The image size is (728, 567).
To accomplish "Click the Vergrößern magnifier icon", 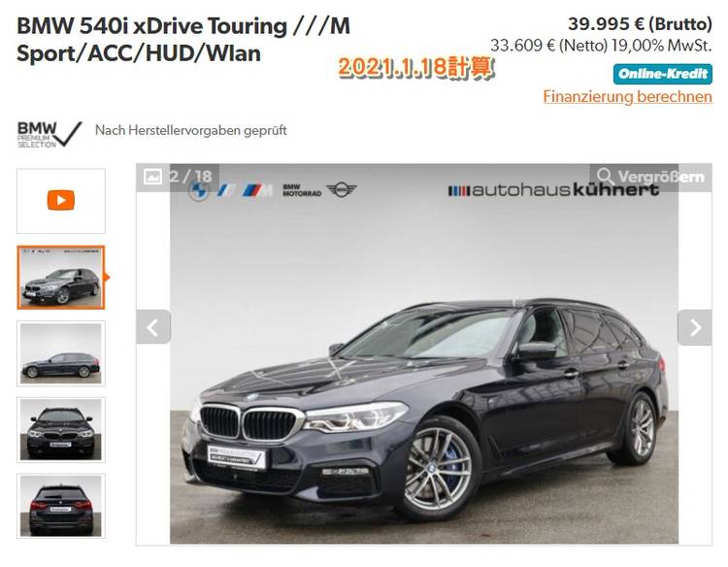I will coord(605,177).
